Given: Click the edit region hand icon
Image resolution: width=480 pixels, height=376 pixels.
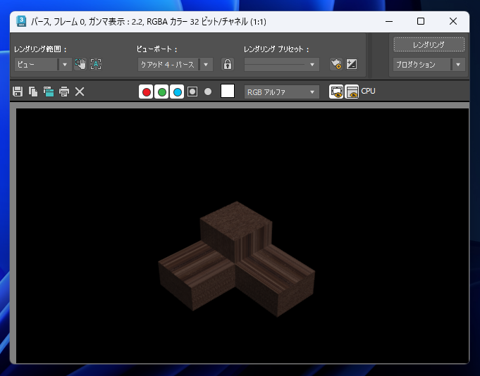Looking at the screenshot, I should point(80,64).
